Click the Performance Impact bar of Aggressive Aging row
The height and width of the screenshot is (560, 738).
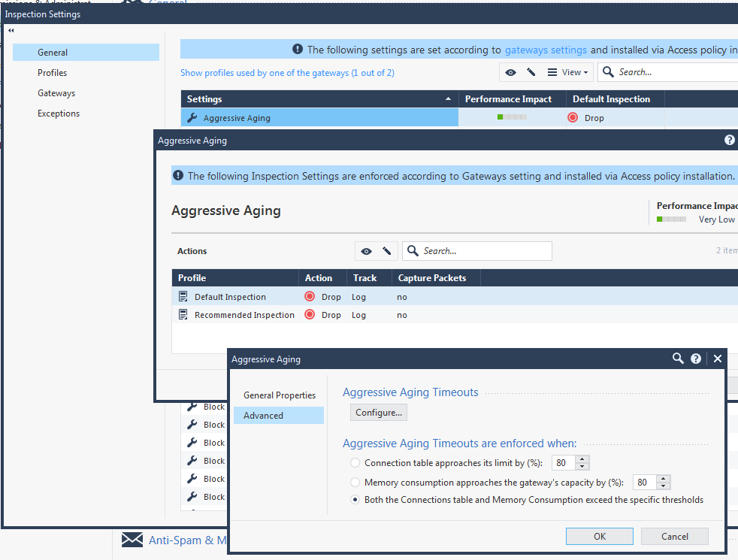[512, 118]
